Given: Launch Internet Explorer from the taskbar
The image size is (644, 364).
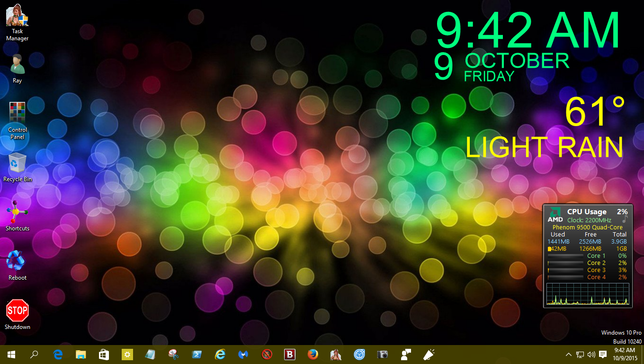Looking at the screenshot, I should (x=220, y=354).
